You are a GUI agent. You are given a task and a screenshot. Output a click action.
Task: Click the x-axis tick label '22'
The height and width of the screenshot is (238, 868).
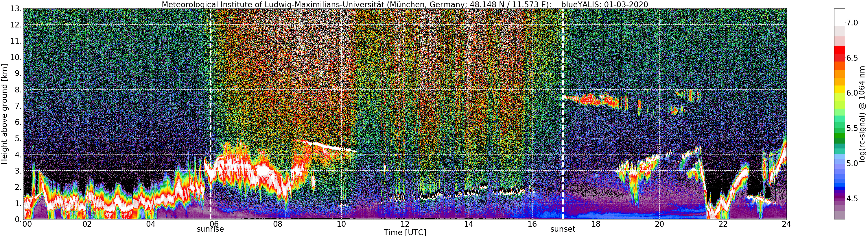click(x=723, y=224)
